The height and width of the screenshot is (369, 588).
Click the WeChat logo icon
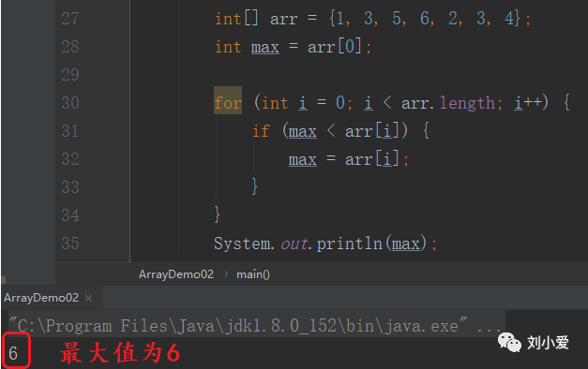[x=509, y=343]
